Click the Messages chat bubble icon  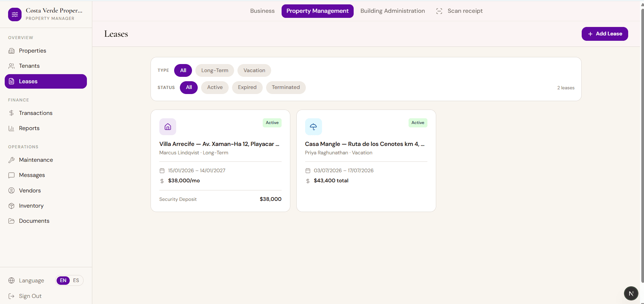[11, 175]
